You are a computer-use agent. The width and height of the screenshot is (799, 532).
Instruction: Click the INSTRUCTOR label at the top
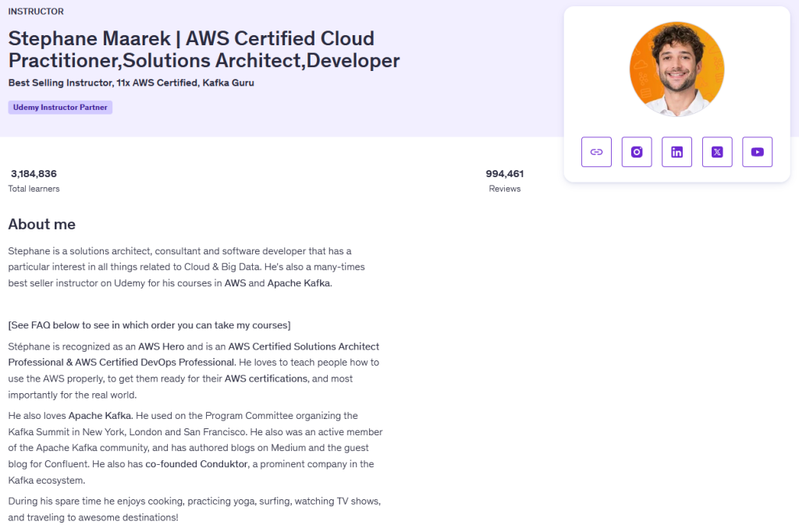click(x=36, y=12)
